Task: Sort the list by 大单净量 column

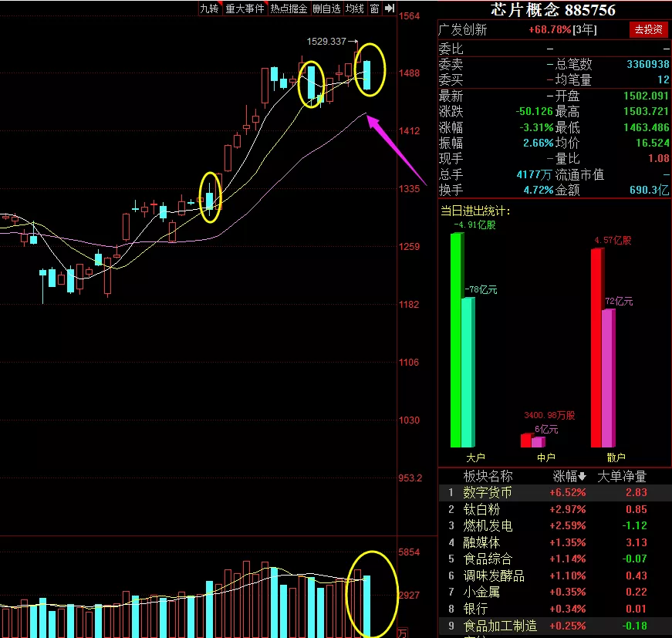Action: [621, 476]
